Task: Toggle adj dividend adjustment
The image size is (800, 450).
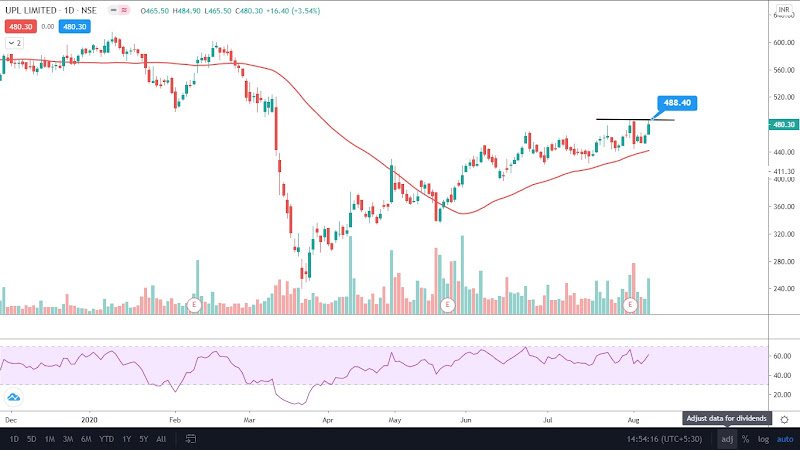Action: pyautogui.click(x=727, y=439)
